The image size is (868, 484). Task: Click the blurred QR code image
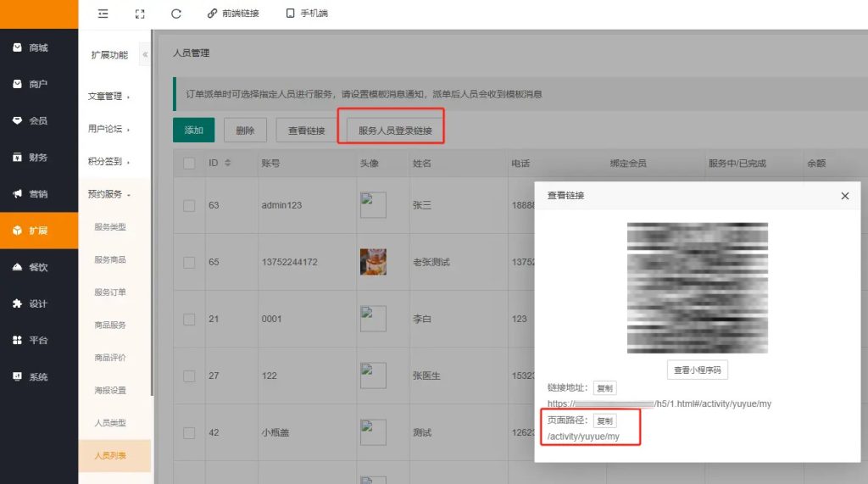pyautogui.click(x=698, y=288)
